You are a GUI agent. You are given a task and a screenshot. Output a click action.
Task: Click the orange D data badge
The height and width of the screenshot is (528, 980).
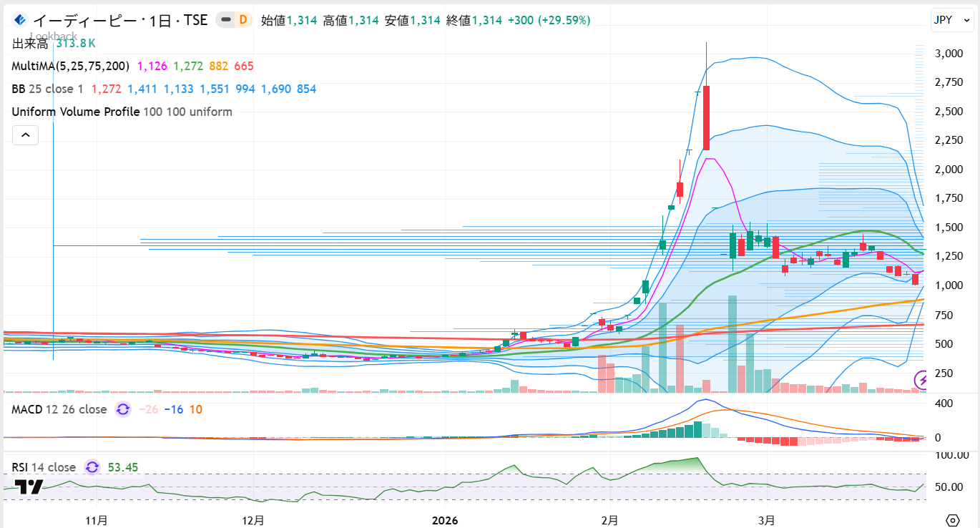pyautogui.click(x=243, y=20)
